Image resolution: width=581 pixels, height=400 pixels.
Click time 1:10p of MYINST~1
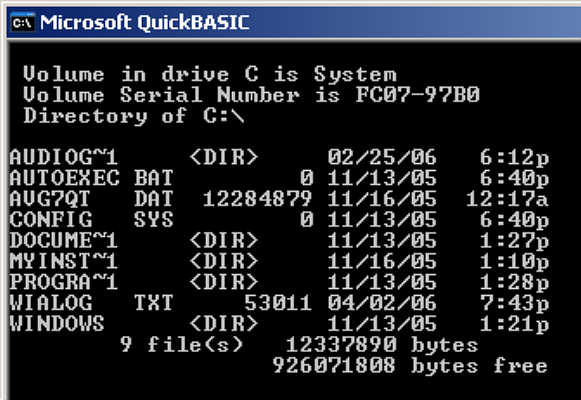tap(514, 261)
